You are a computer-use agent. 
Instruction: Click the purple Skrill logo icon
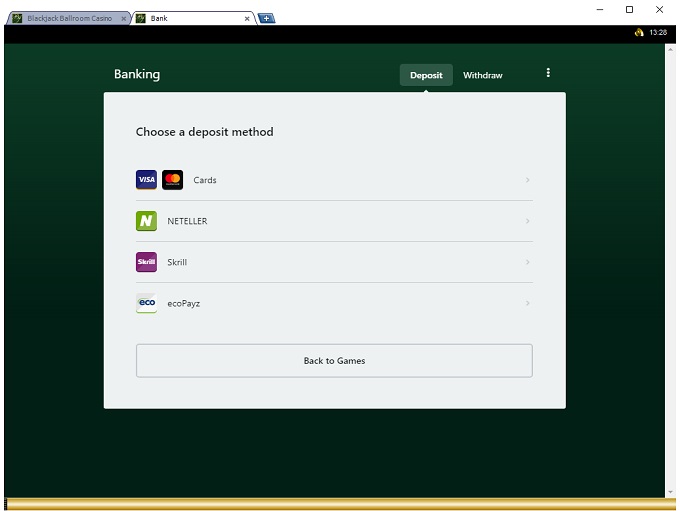tap(146, 262)
